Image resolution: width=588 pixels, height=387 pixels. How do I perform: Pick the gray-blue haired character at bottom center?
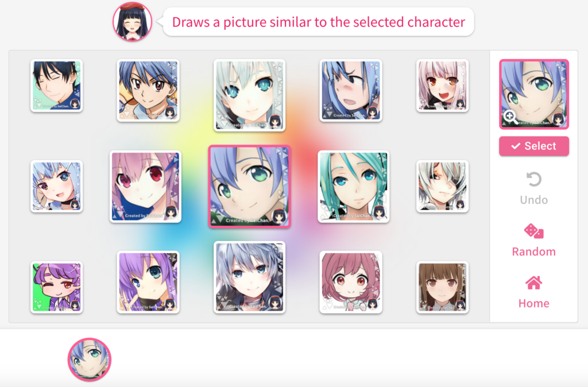(x=249, y=277)
